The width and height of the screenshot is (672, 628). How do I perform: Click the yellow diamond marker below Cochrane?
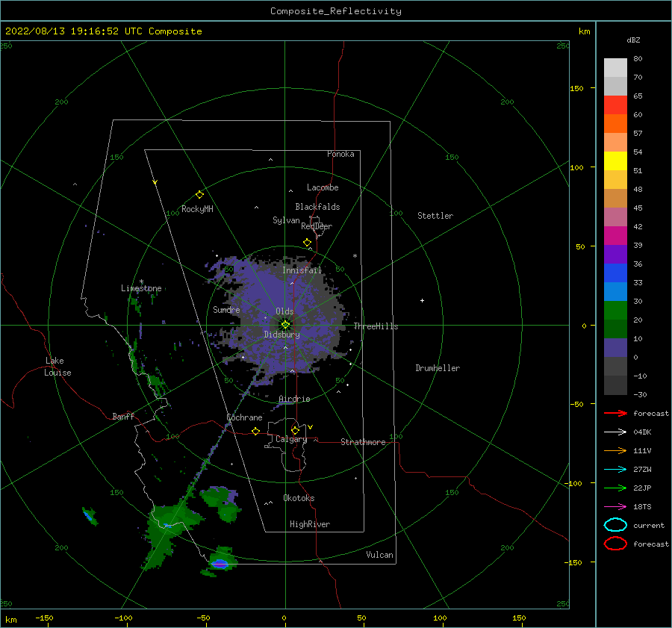tap(255, 431)
